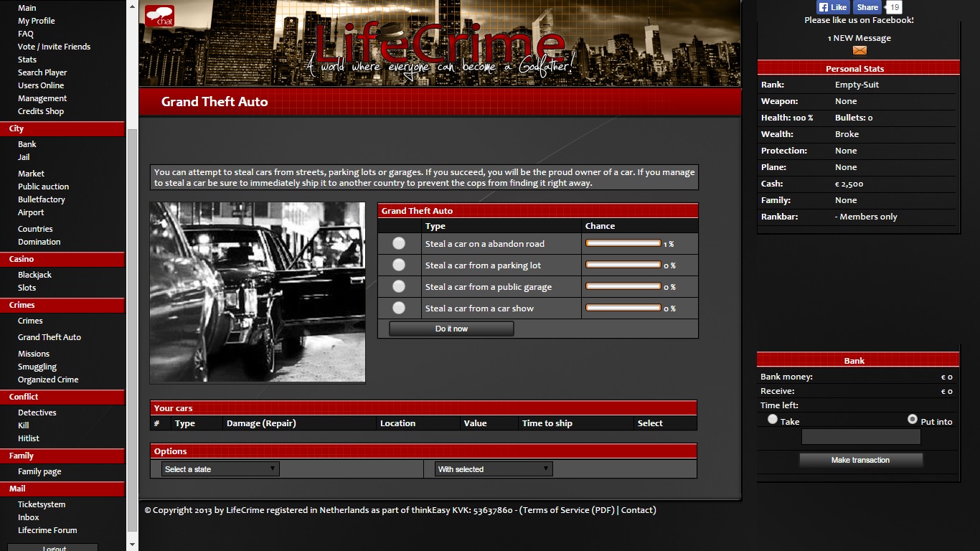This screenshot has width=980, height=551.
Task: Open the Ticketsystem
Action: 42,504
